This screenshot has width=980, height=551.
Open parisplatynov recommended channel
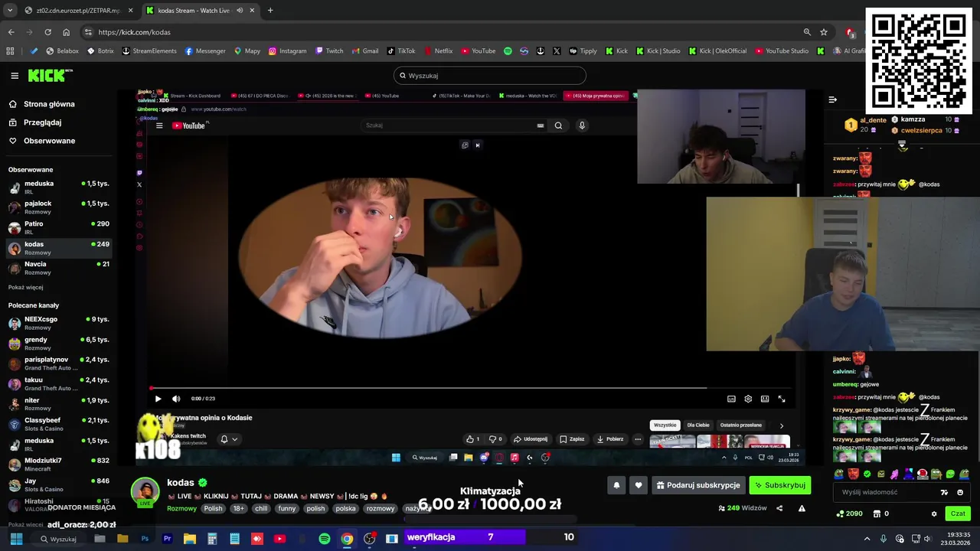click(x=58, y=364)
